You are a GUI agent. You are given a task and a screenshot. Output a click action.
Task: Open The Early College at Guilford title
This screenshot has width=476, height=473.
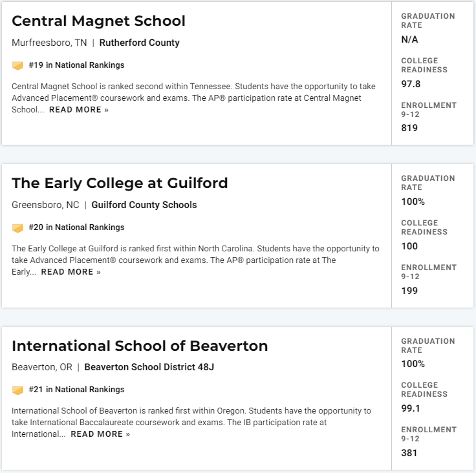(x=120, y=184)
